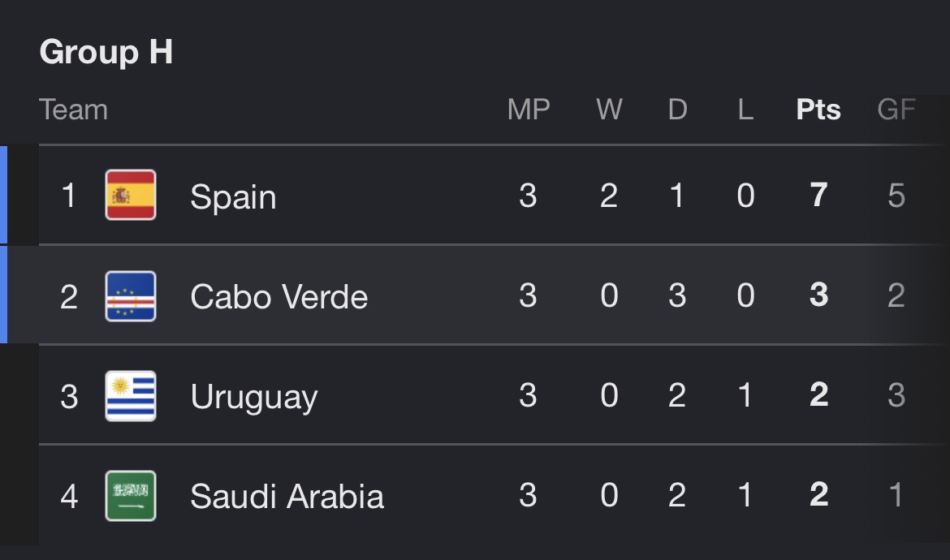The image size is (950, 560).
Task: Click Saudi Arabia's rank number 4
Action: [69, 497]
